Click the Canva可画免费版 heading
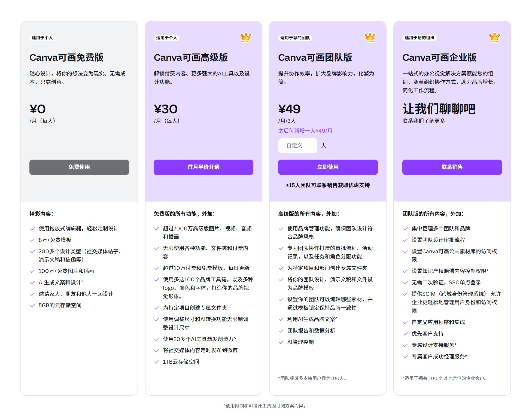This screenshot has height=414, width=532. (66, 57)
